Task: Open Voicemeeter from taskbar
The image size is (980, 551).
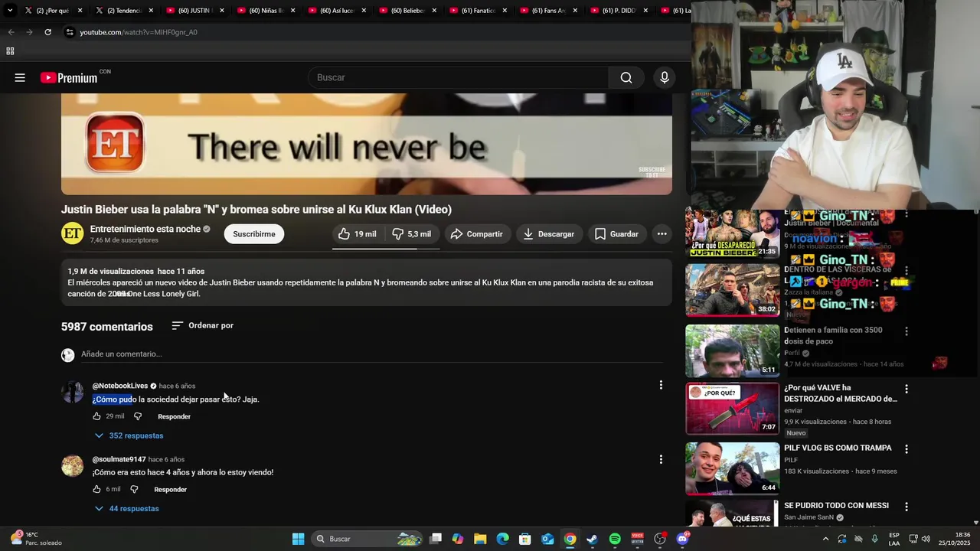Action: pyautogui.click(x=637, y=539)
